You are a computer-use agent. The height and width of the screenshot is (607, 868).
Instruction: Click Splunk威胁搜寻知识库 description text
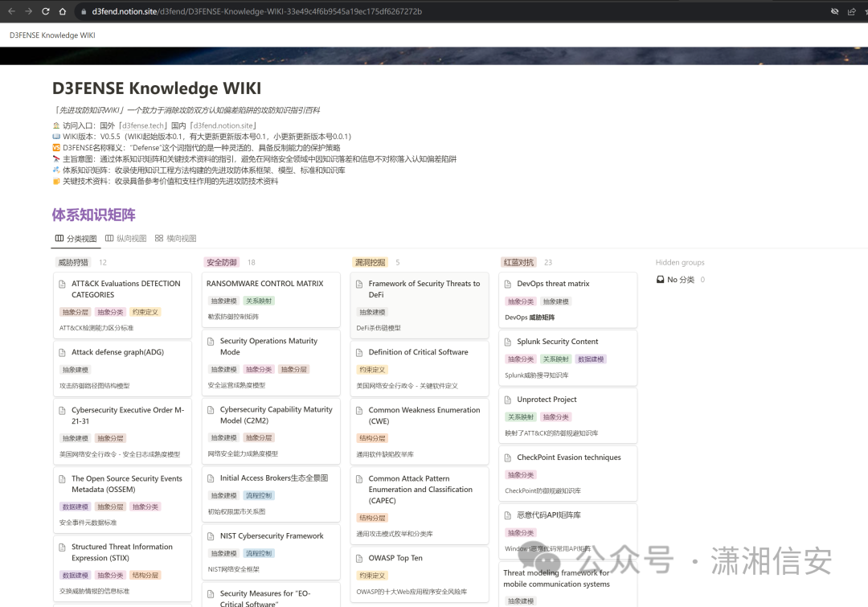pos(536,375)
